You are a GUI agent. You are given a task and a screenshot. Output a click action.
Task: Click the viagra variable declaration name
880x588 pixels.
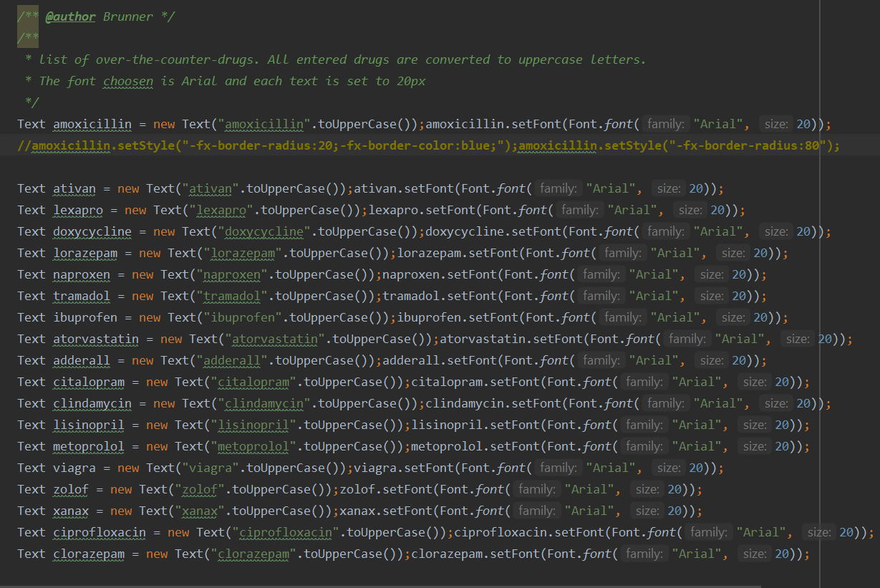pyautogui.click(x=74, y=468)
